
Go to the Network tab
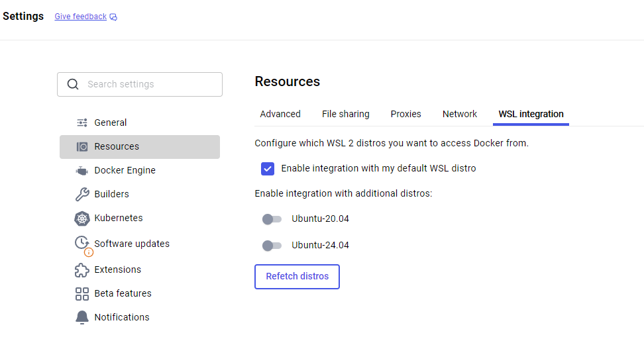click(460, 114)
